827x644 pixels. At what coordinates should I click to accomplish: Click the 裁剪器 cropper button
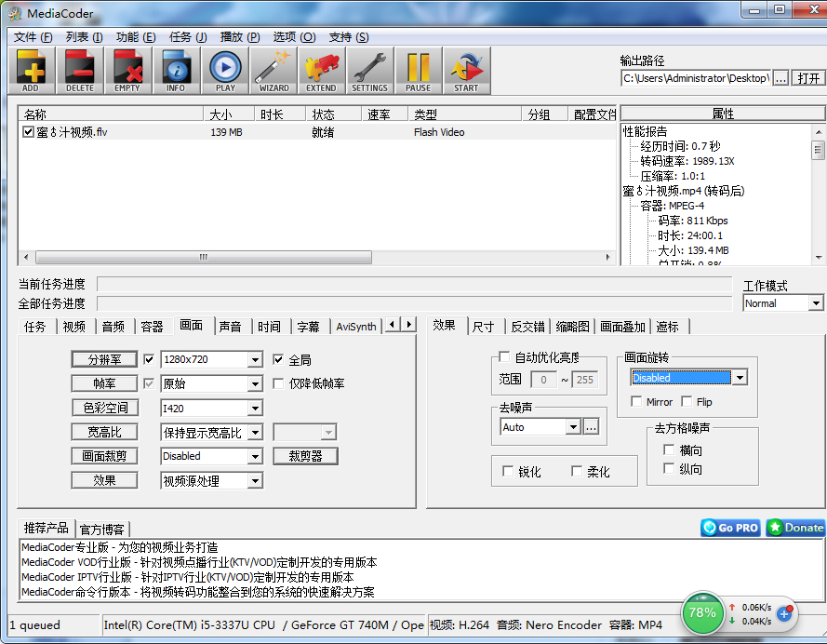(x=305, y=456)
